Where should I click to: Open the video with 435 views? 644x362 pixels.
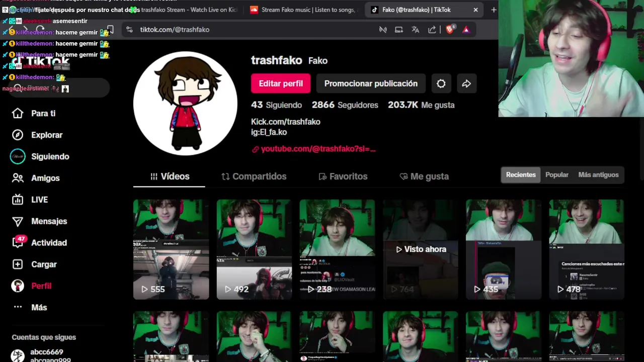click(504, 249)
